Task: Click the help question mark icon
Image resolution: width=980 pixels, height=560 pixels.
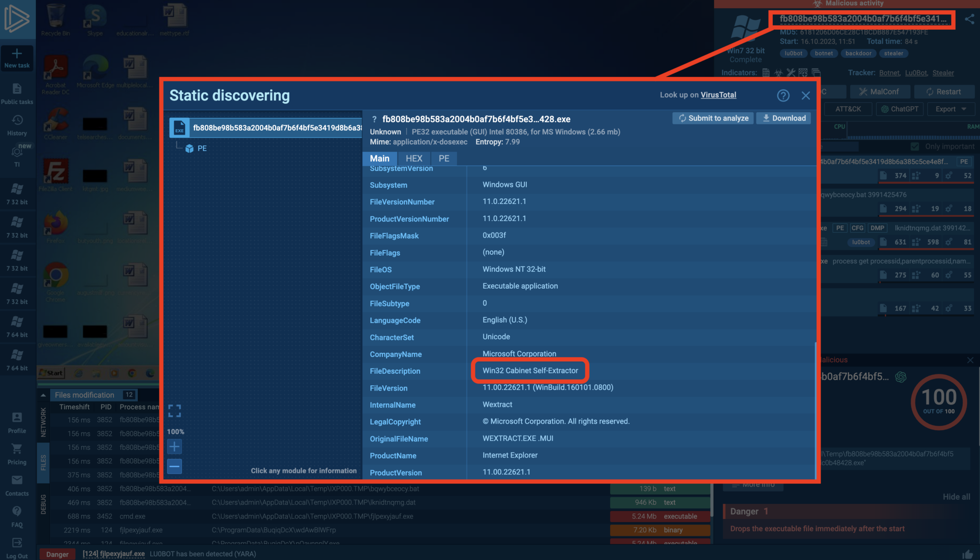Action: pos(783,95)
